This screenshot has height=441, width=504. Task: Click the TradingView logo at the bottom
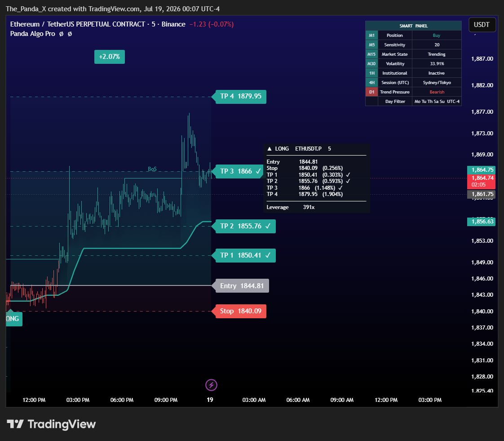51,424
